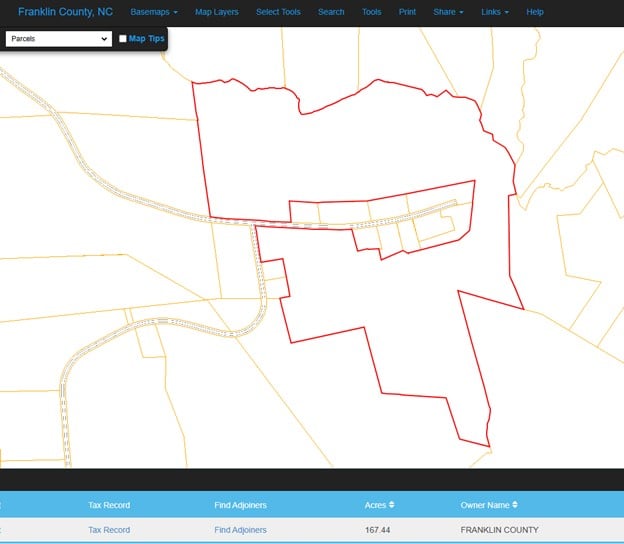
Task: Expand the Share dropdown menu
Action: 448,12
